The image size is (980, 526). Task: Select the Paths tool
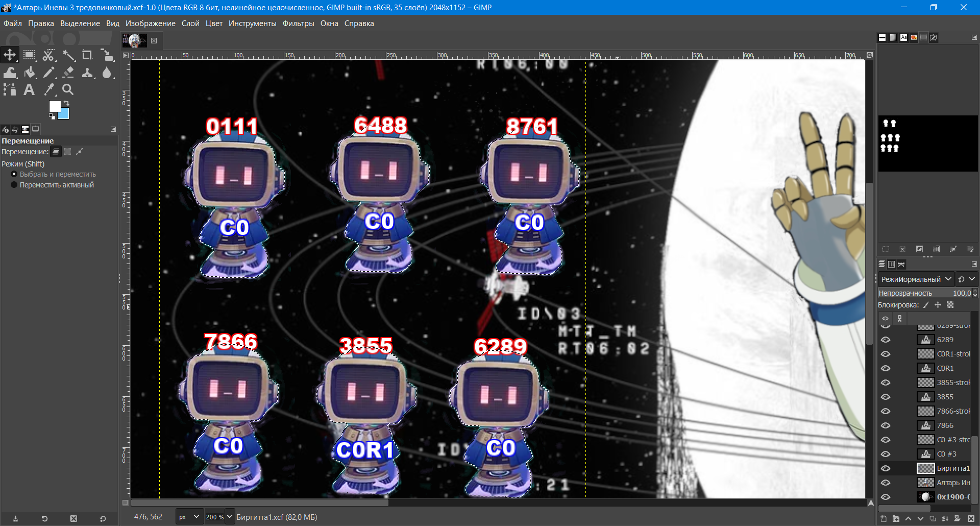click(10, 90)
